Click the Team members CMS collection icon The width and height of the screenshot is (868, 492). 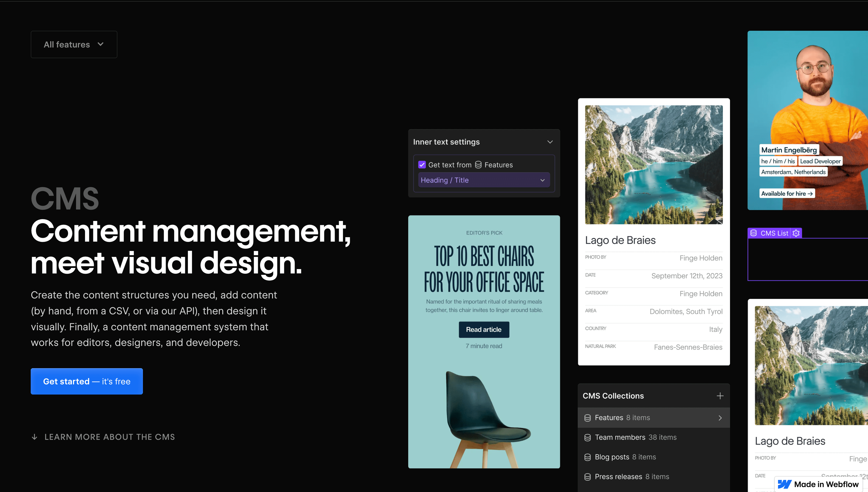point(587,437)
